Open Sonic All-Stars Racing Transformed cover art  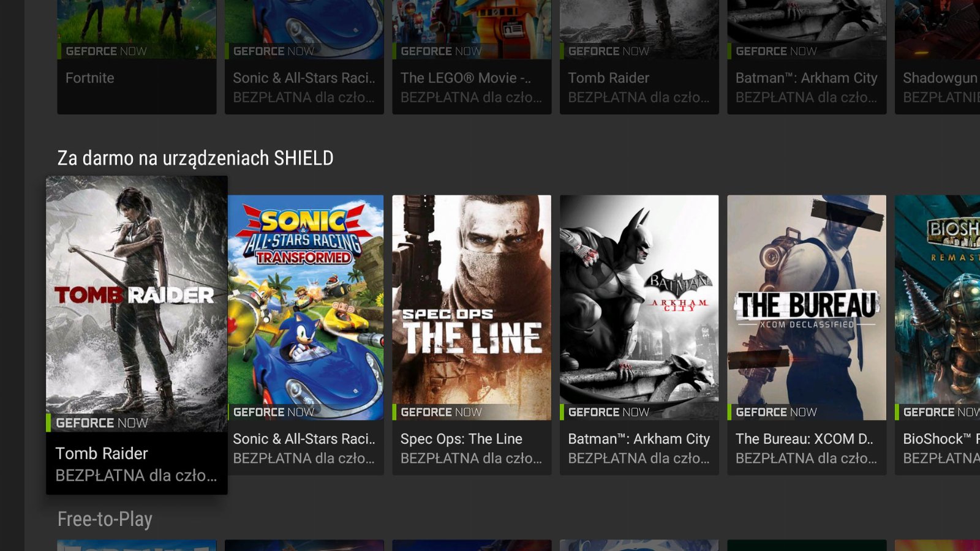tap(306, 307)
